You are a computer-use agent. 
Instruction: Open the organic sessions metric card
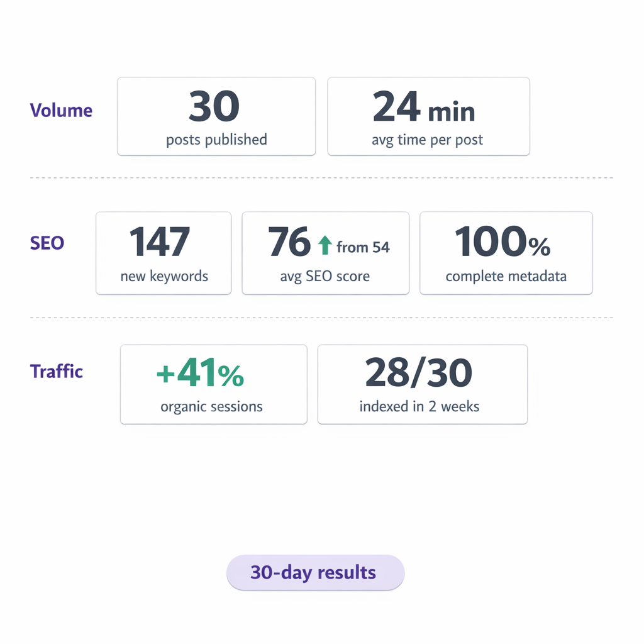[x=213, y=384]
